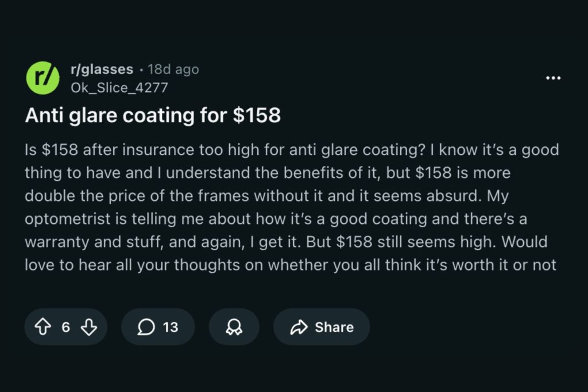Click the $158 price in the post title

[x=257, y=115]
